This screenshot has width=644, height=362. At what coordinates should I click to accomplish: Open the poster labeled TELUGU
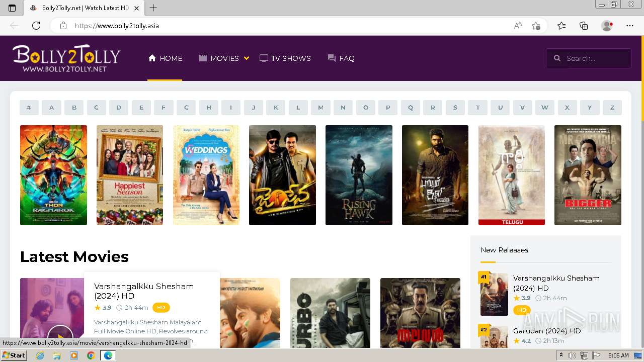[512, 175]
